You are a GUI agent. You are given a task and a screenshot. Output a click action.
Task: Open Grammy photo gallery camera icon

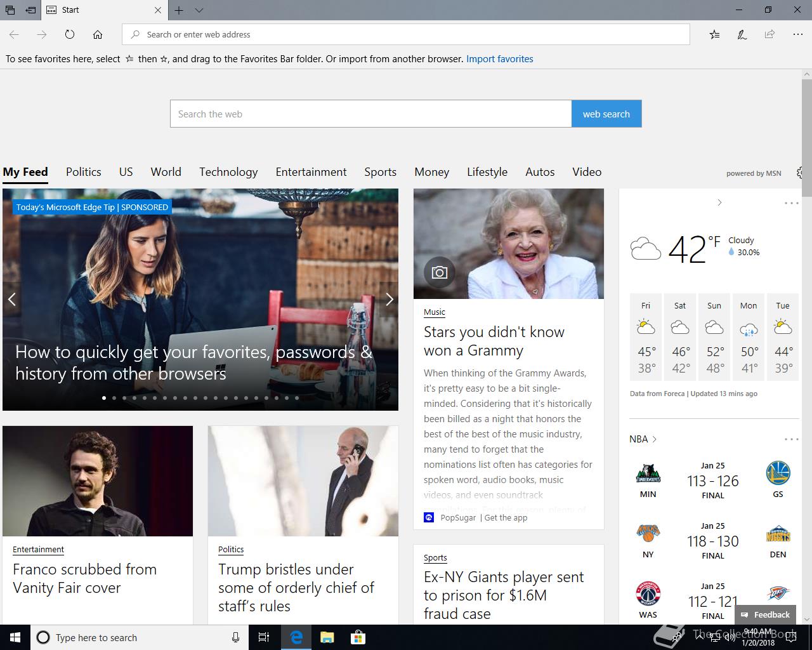440,272
